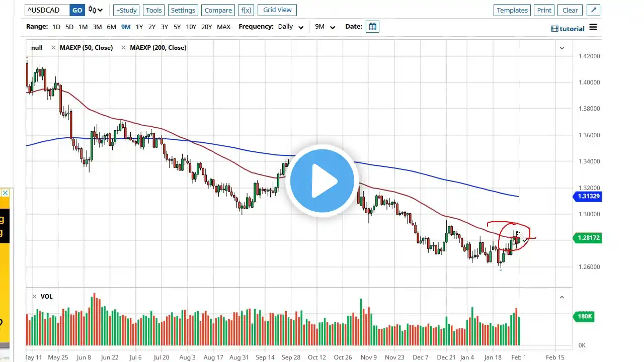Select the 5Y range

(x=177, y=27)
